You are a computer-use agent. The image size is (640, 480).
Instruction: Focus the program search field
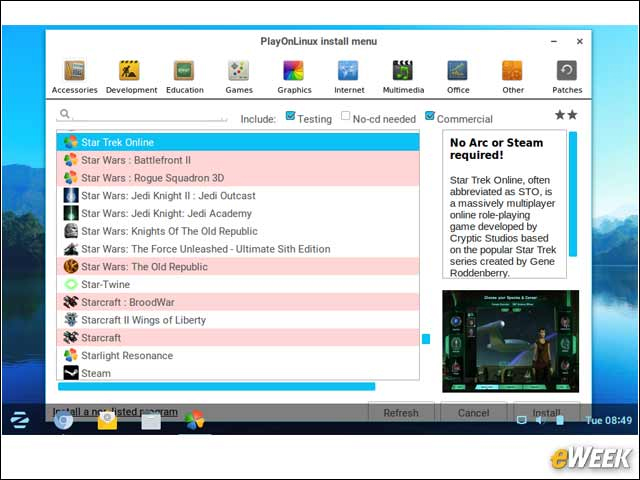pos(142,115)
